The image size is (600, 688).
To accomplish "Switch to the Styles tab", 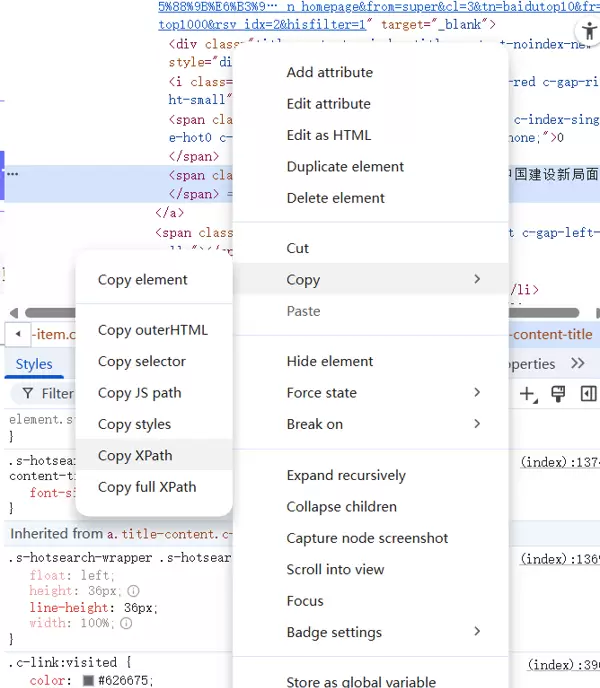I will (34, 364).
